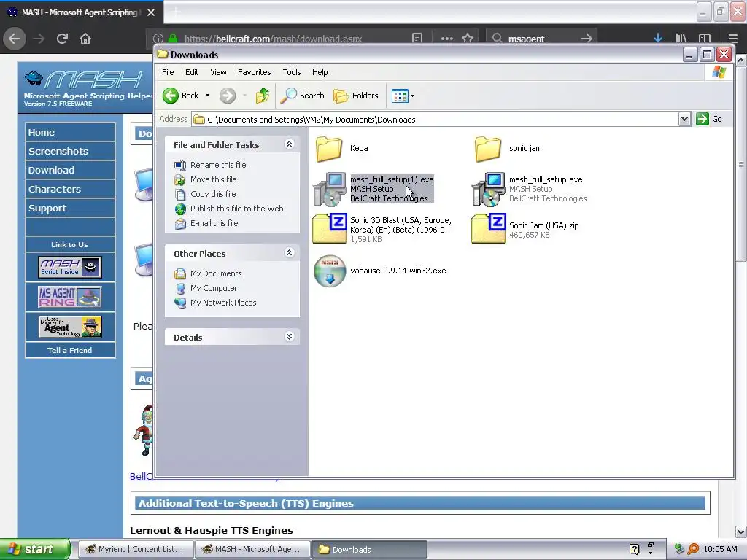This screenshot has height=560, width=747.
Task: Collapse the File and Folder Tasks panel
Action: point(289,144)
